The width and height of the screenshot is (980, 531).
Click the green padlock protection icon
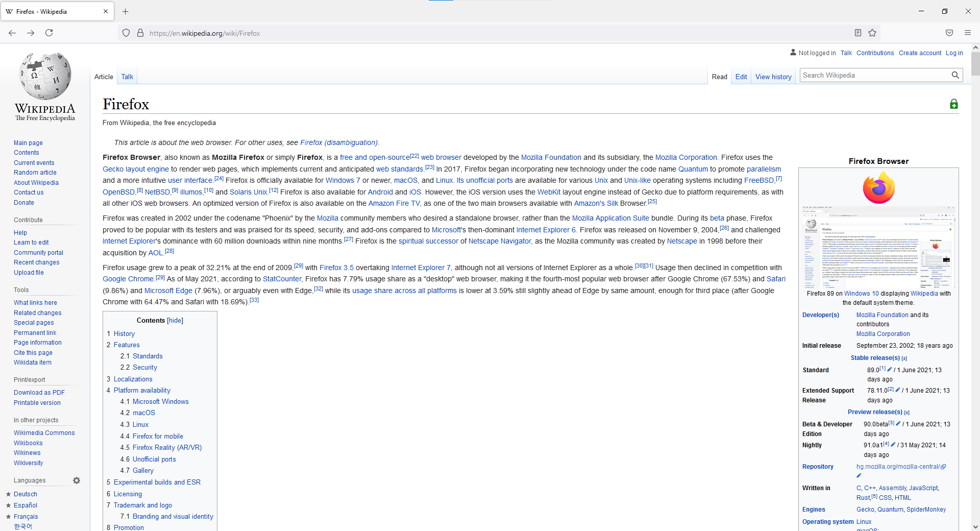click(x=953, y=104)
